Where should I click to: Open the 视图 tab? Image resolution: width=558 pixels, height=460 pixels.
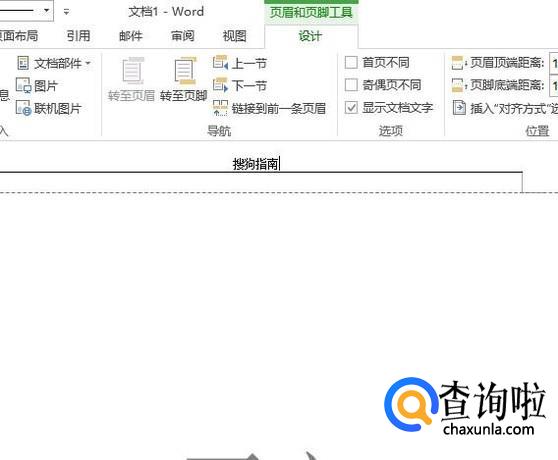click(235, 36)
